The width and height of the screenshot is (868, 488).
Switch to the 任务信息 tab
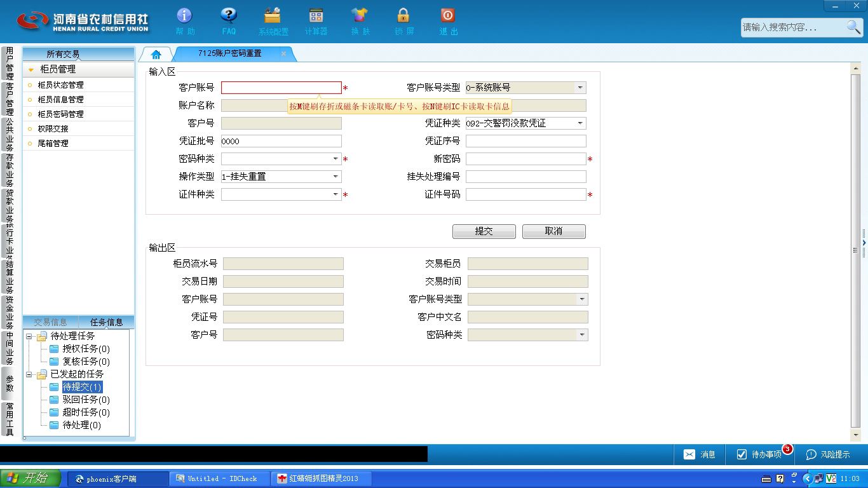coord(106,322)
